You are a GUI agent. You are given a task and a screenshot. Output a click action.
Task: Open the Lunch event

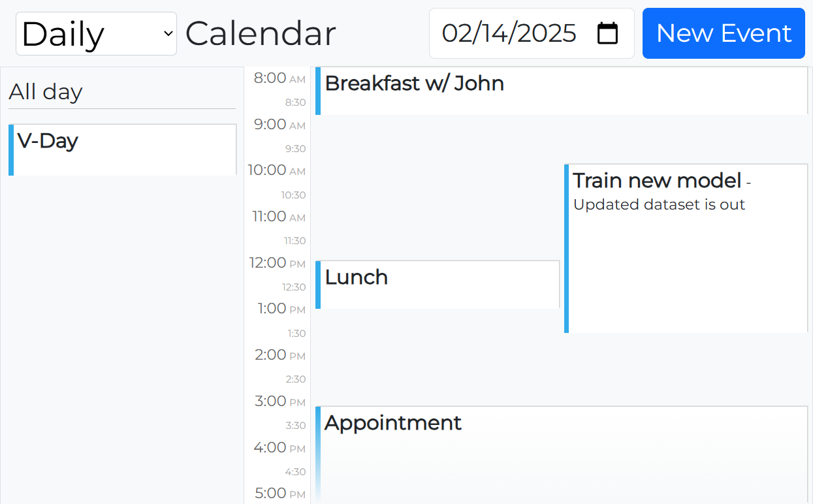tap(438, 285)
